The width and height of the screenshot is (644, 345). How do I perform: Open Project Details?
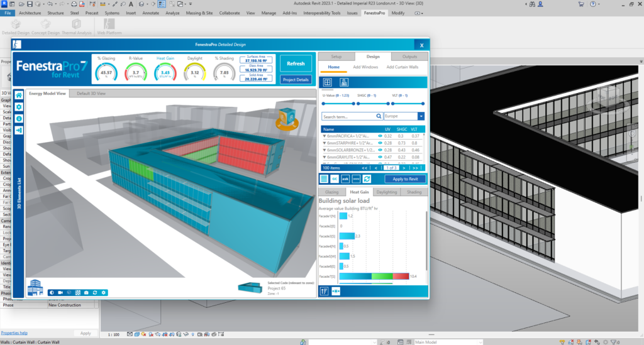pyautogui.click(x=296, y=80)
